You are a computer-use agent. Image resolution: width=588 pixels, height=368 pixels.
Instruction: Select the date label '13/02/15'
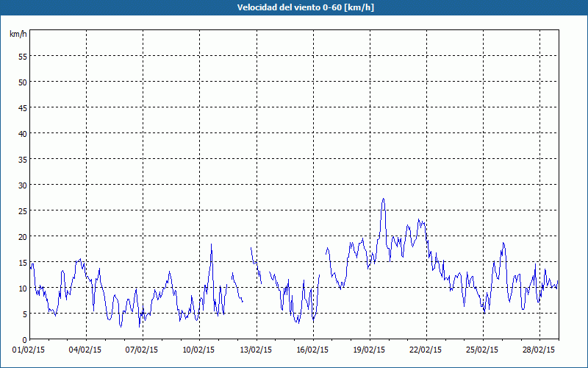(256, 350)
